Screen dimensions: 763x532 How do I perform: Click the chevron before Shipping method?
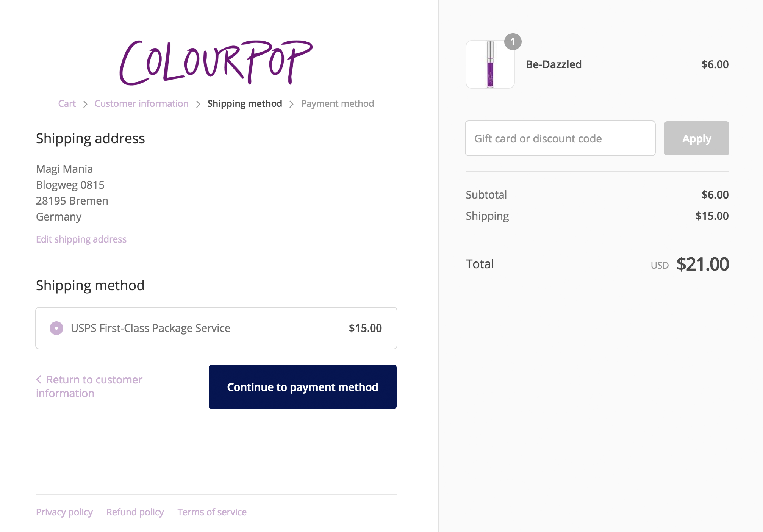198,104
